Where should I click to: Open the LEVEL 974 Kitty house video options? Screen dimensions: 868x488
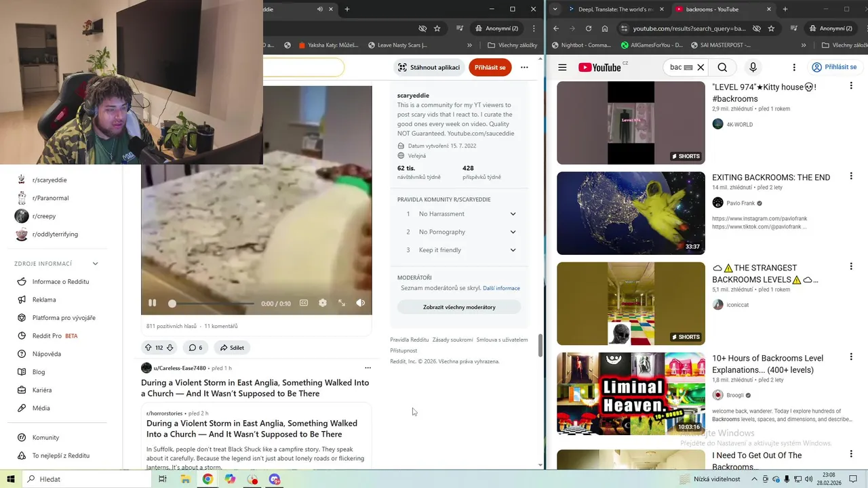coord(851,87)
